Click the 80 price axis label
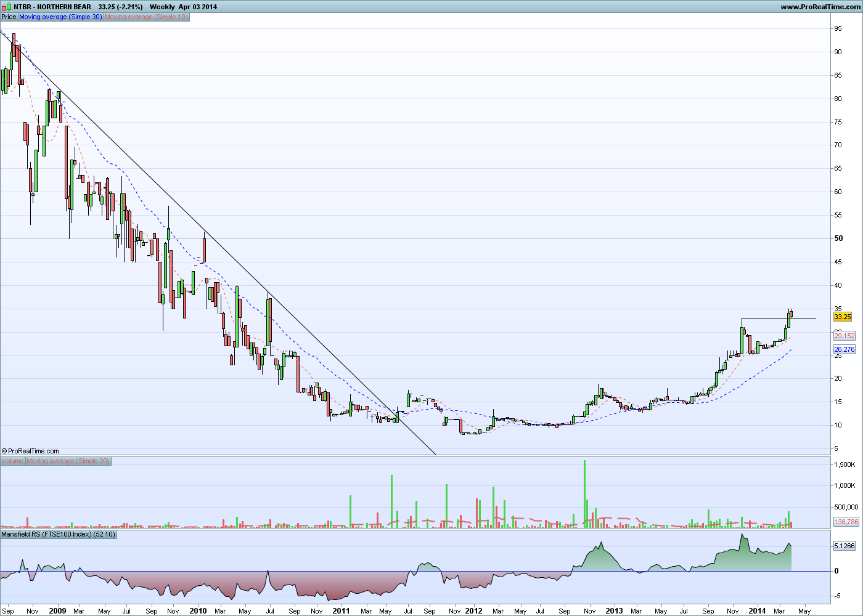Screen dimensions: 863x616 (x=838, y=99)
